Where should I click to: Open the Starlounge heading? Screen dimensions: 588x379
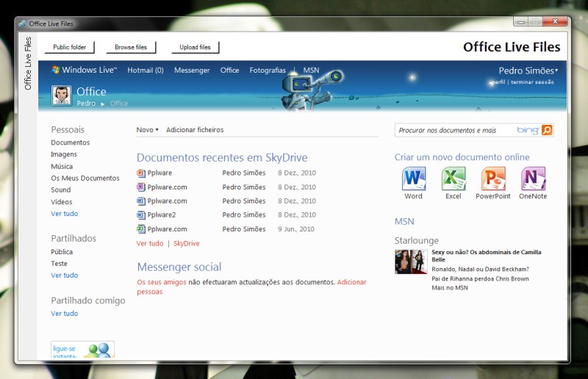pos(416,240)
